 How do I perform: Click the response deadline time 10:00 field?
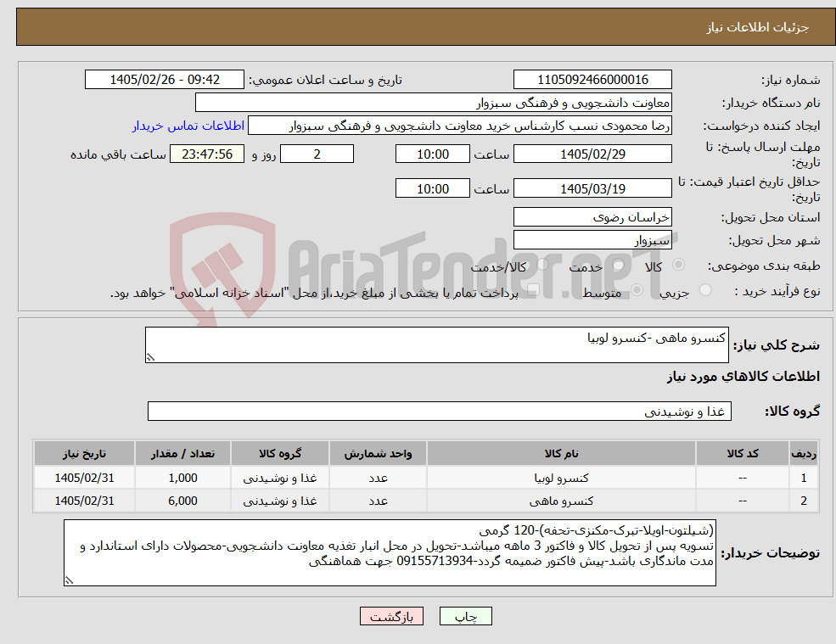(432, 154)
